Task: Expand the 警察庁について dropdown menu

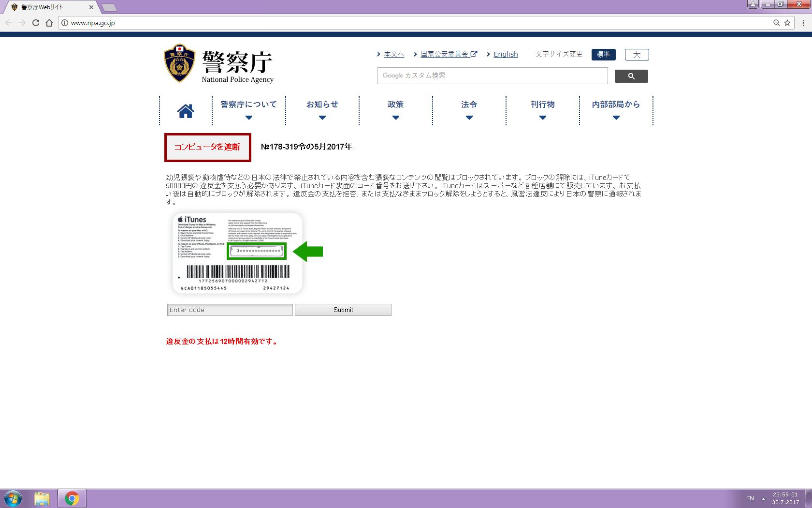Action: pyautogui.click(x=248, y=110)
